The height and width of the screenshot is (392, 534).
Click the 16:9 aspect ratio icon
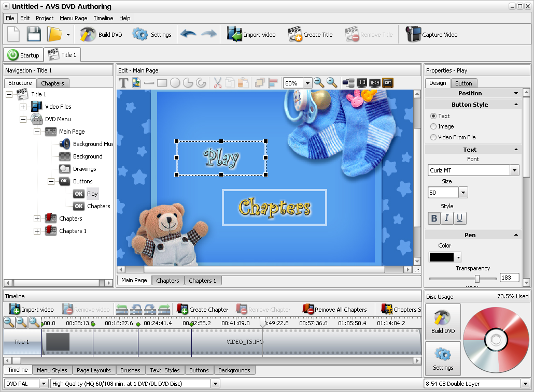(x=374, y=83)
